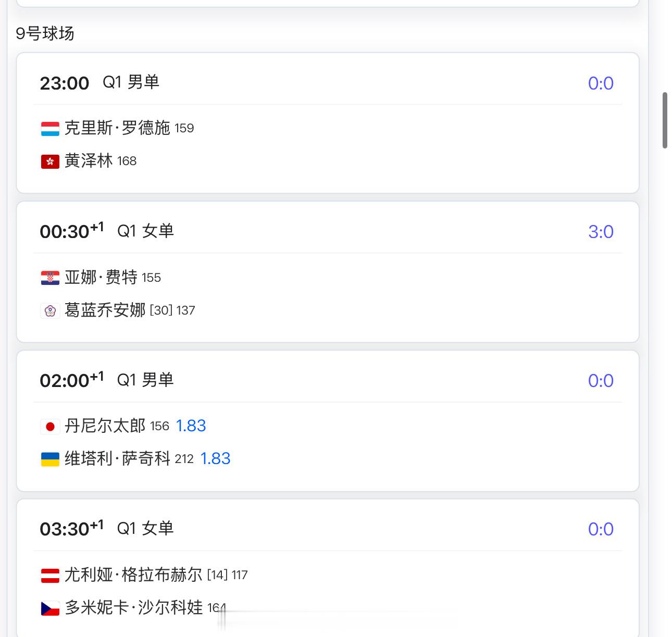Open player 尤利娅·格拉布赫尔 profile

133,575
